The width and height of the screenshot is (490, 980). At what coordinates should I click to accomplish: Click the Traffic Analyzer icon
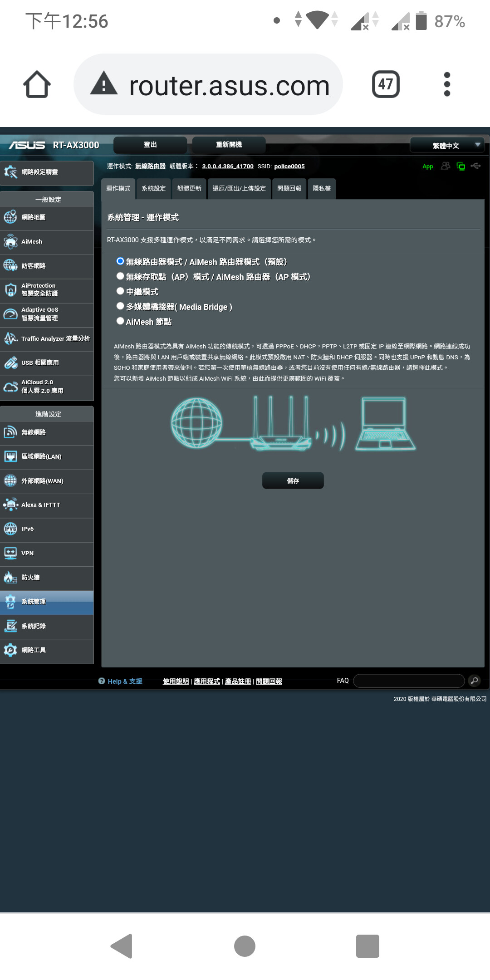point(10,338)
